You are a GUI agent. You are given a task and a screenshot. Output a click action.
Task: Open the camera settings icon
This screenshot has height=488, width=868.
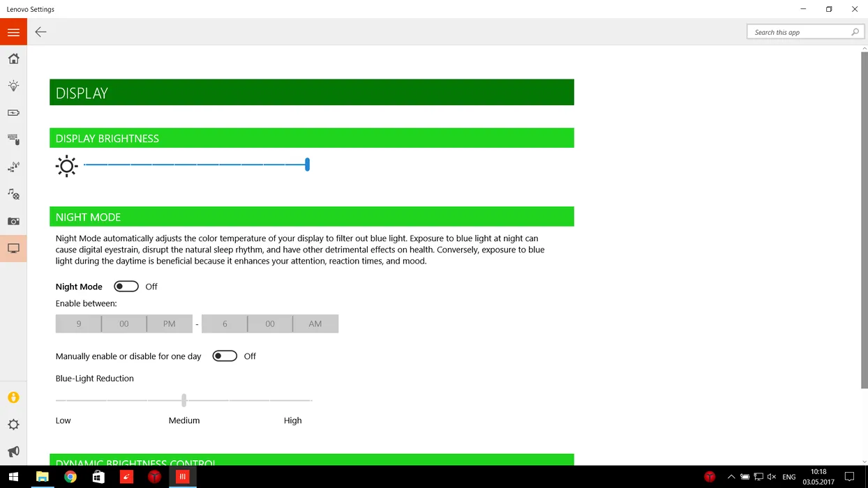point(13,222)
